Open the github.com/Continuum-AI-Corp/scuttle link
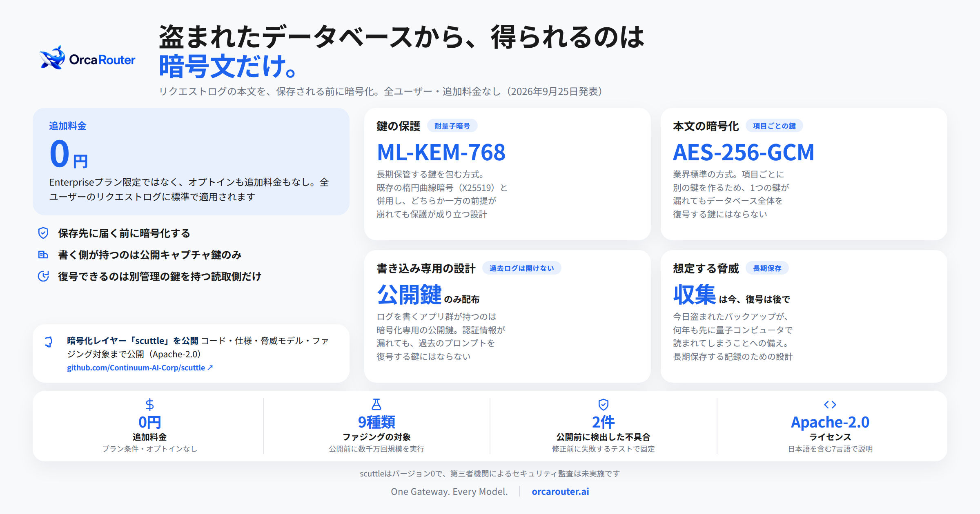The width and height of the screenshot is (980, 514). 140,368
